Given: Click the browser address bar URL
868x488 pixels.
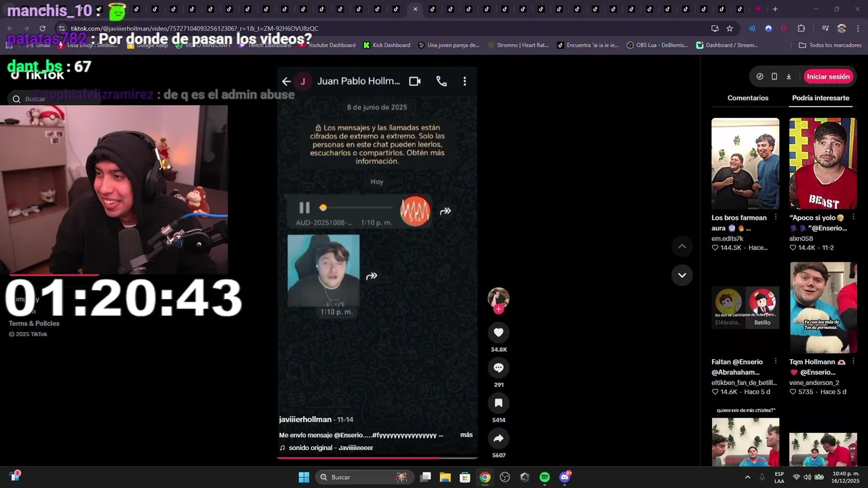Looking at the screenshot, I should pyautogui.click(x=195, y=28).
